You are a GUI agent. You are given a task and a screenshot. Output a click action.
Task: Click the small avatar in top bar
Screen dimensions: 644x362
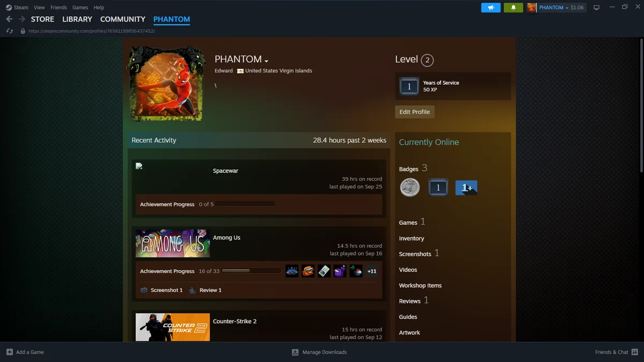point(532,8)
